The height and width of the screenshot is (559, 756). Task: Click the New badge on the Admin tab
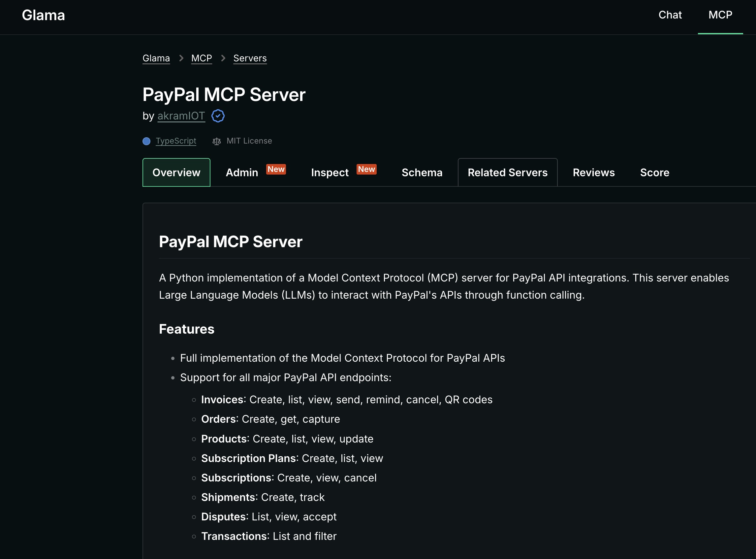pos(276,170)
